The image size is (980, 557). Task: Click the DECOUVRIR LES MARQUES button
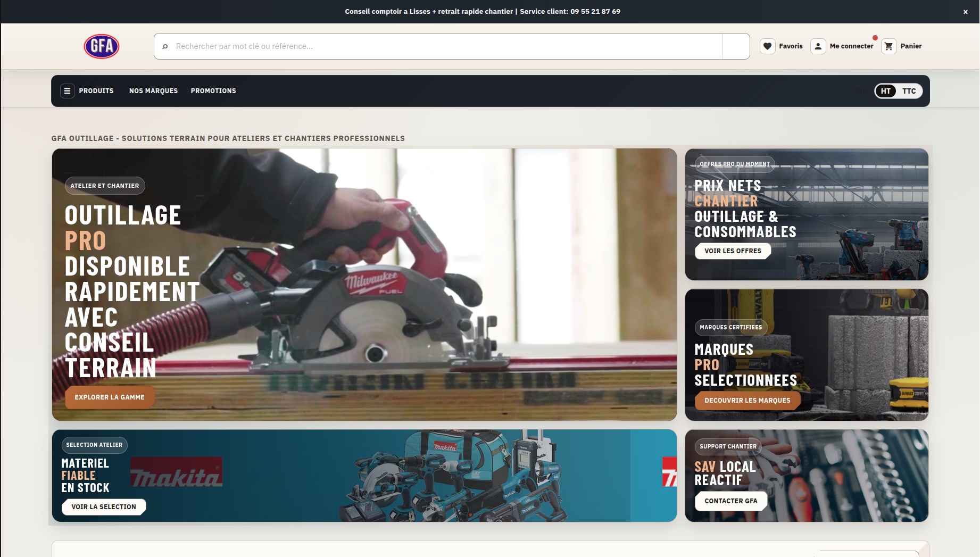click(747, 401)
